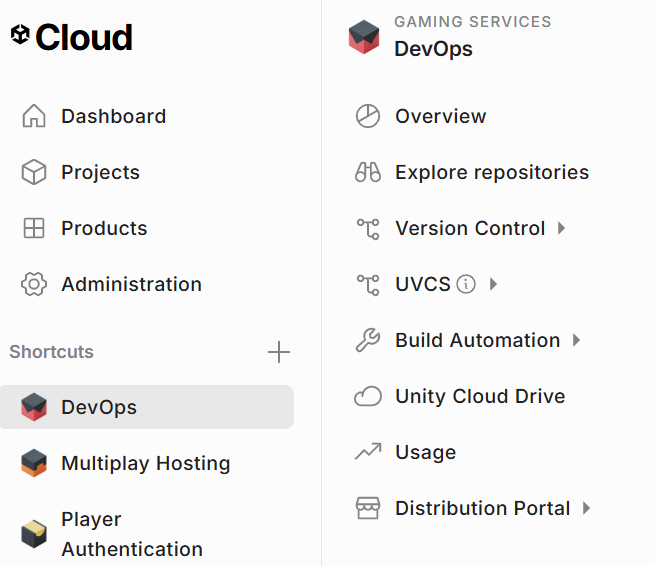This screenshot has width=655, height=566.
Task: Open the Dashboard page
Action: pyautogui.click(x=114, y=116)
